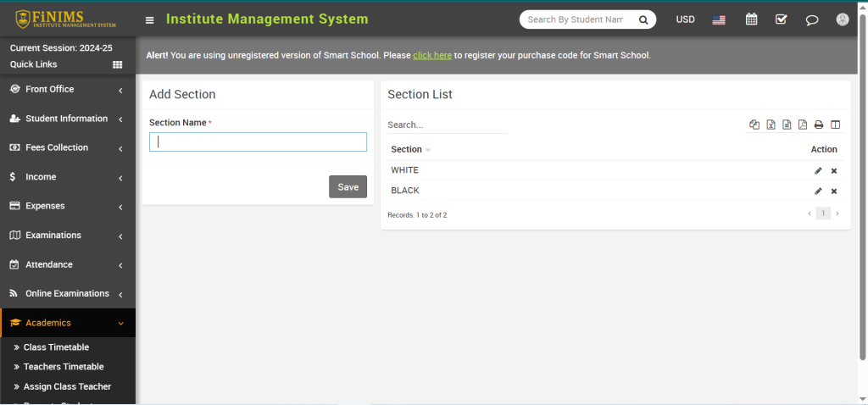Click the Save button
The width and height of the screenshot is (868, 405).
[x=348, y=187]
